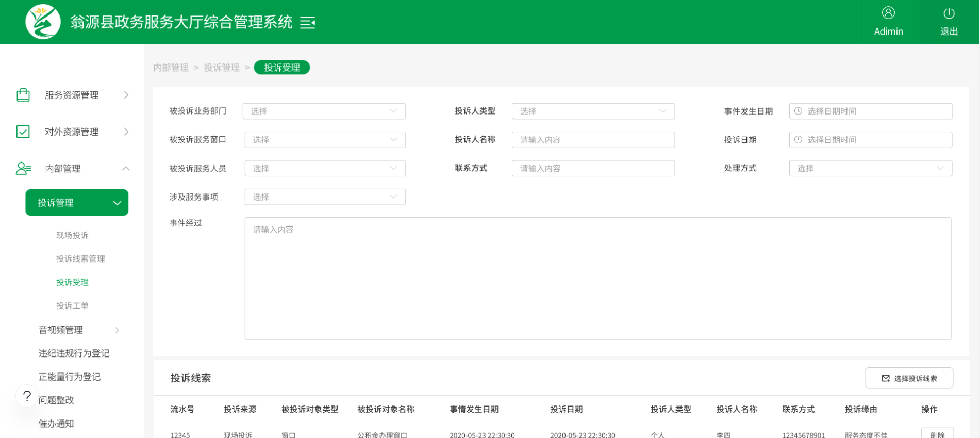Open 违纪违规行为登记 menu item
Screen dimensions: 980x438
click(74, 353)
